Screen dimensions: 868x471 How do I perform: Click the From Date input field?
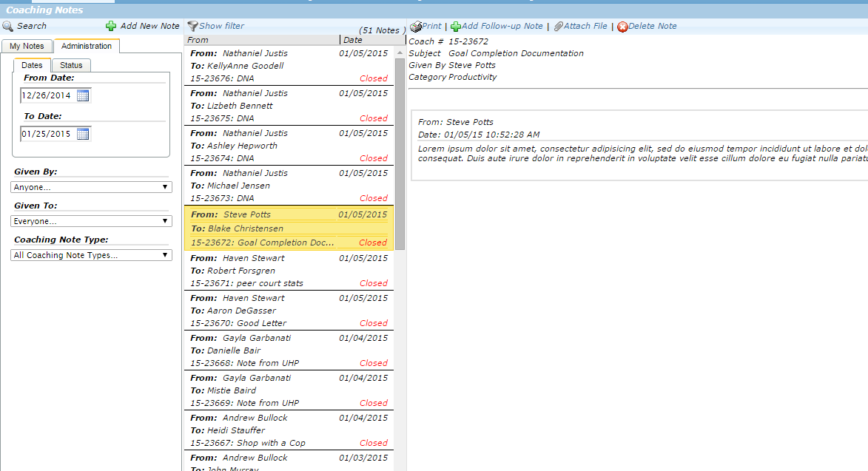[47, 95]
